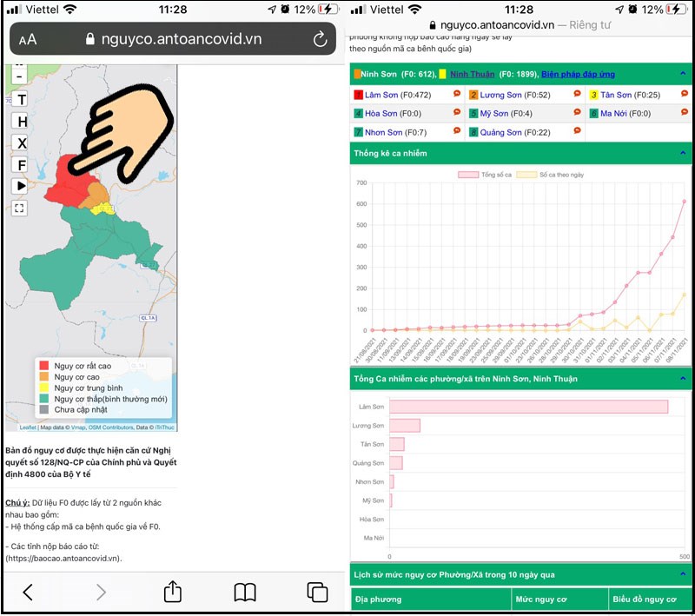Click the orange high-risk map region
The image size is (695, 616).
[96, 195]
